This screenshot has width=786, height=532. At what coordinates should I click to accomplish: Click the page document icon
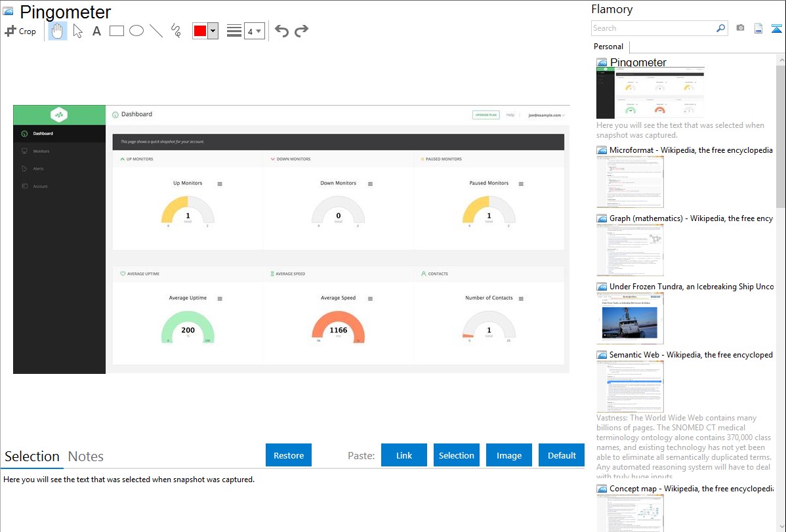tap(758, 28)
